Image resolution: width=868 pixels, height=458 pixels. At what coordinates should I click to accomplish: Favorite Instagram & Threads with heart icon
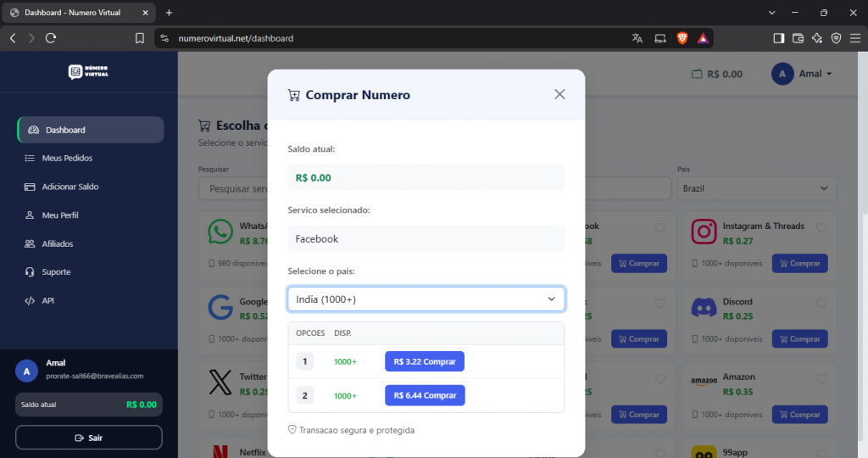pos(821,227)
